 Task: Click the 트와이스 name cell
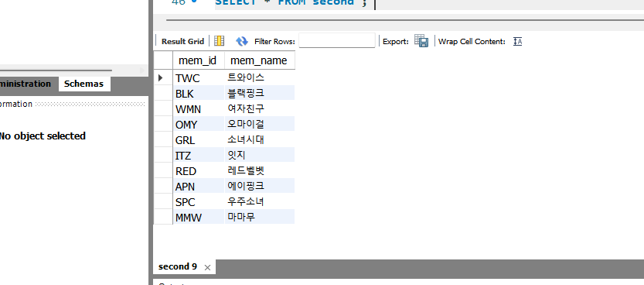(x=260, y=77)
